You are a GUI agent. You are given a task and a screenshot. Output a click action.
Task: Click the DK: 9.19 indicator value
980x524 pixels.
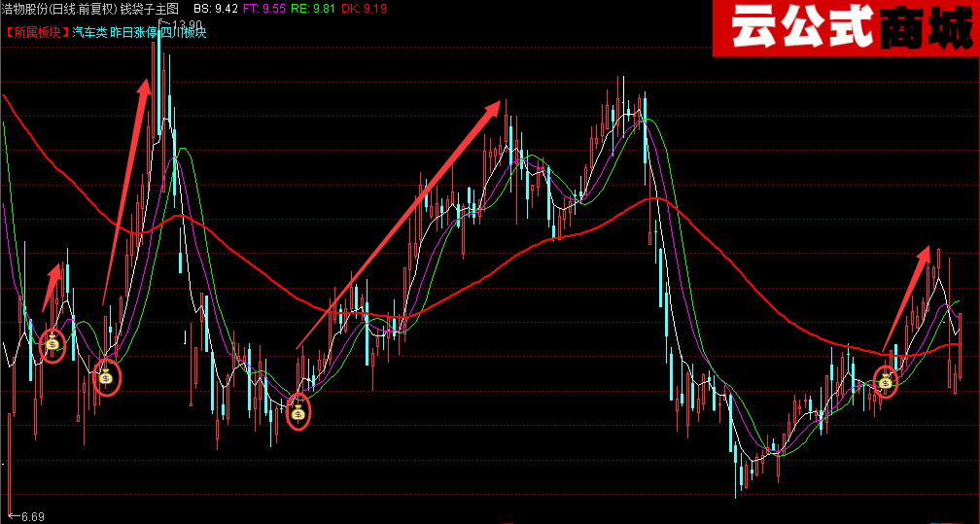364,8
